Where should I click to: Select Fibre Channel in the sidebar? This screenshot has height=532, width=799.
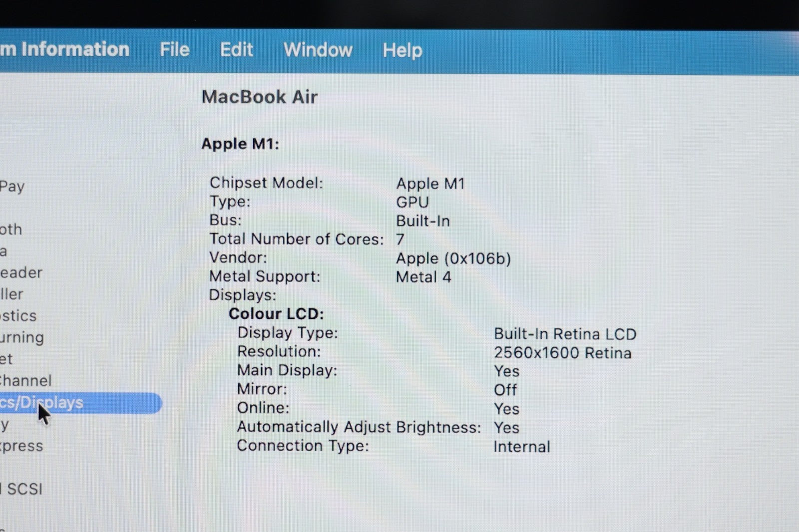tap(25, 381)
